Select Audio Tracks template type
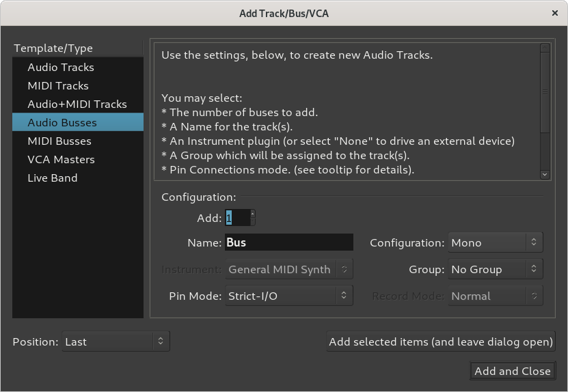 coord(61,68)
